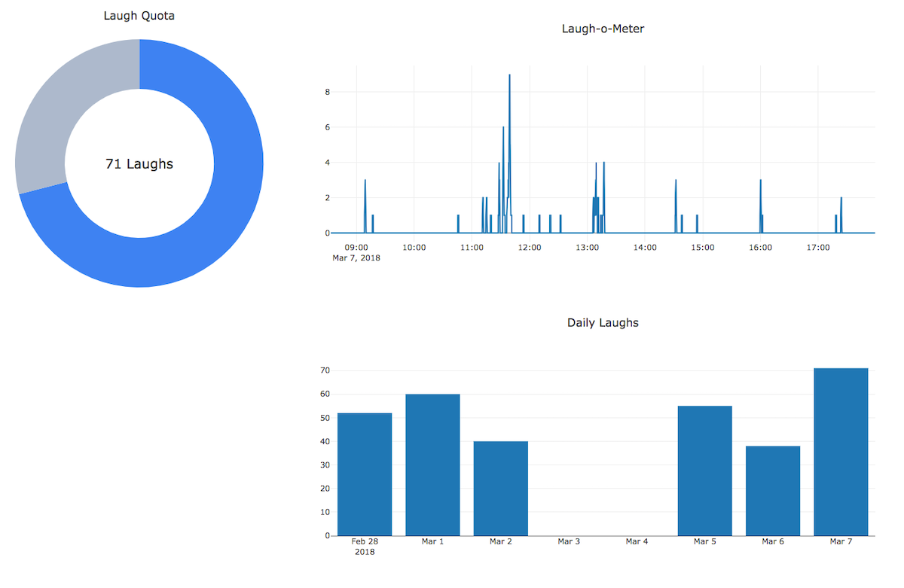This screenshot has width=904, height=588.
Task: Click the 'Mar 1' axis label under bar
Action: tap(432, 541)
